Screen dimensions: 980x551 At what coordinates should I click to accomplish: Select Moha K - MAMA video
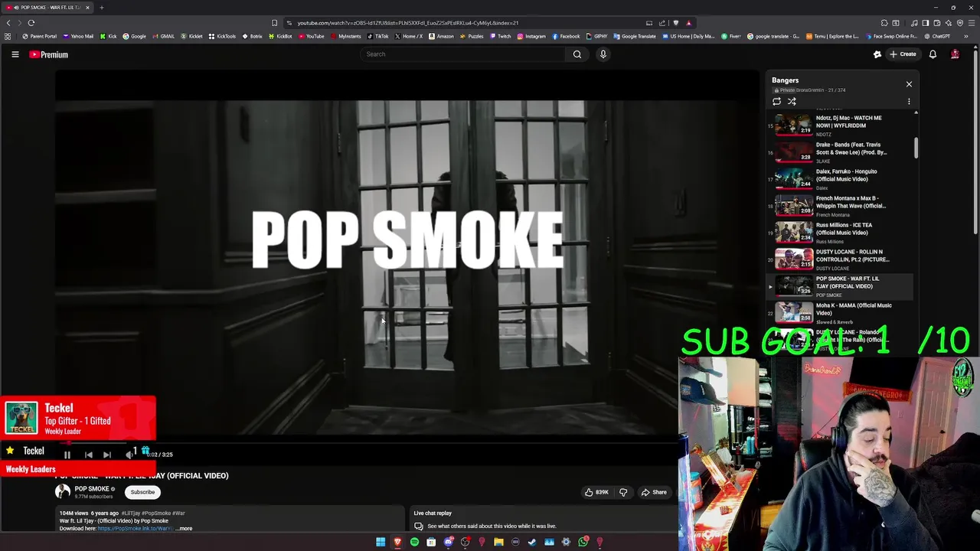(x=840, y=313)
